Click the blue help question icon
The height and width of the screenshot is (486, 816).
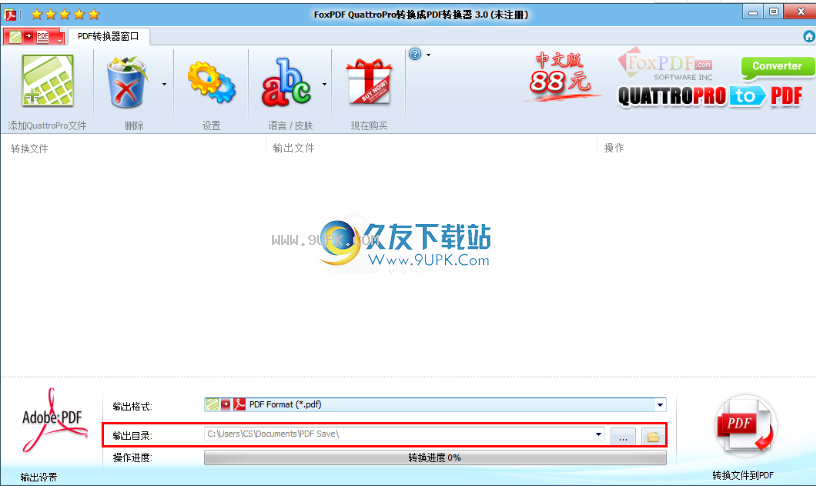pyautogui.click(x=415, y=54)
